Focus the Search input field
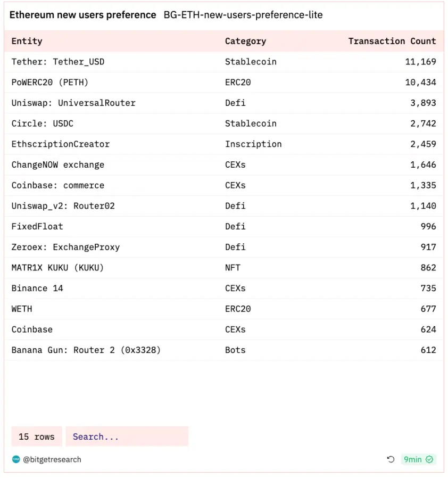This screenshot has width=448, height=478. tap(127, 436)
